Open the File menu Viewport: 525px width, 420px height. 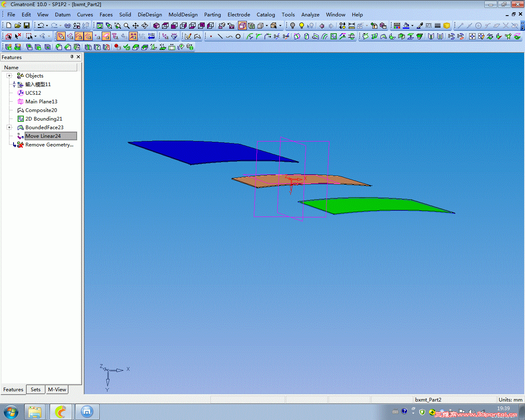11,14
